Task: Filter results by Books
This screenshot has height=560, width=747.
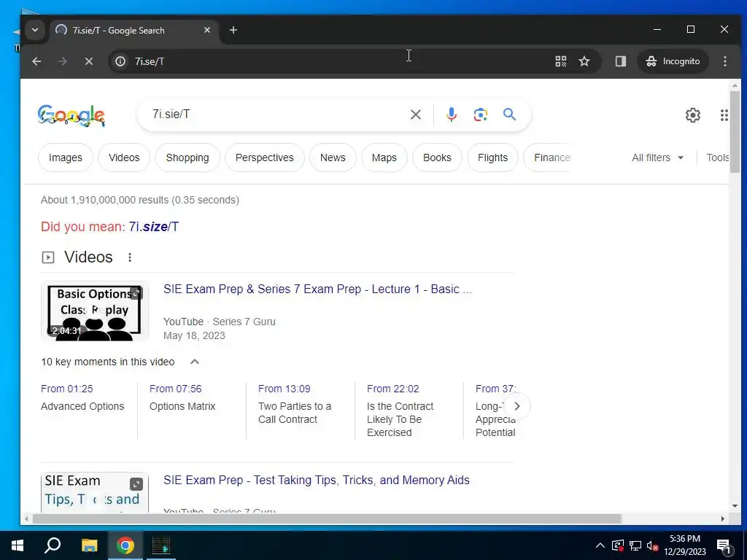Action: pos(437,157)
